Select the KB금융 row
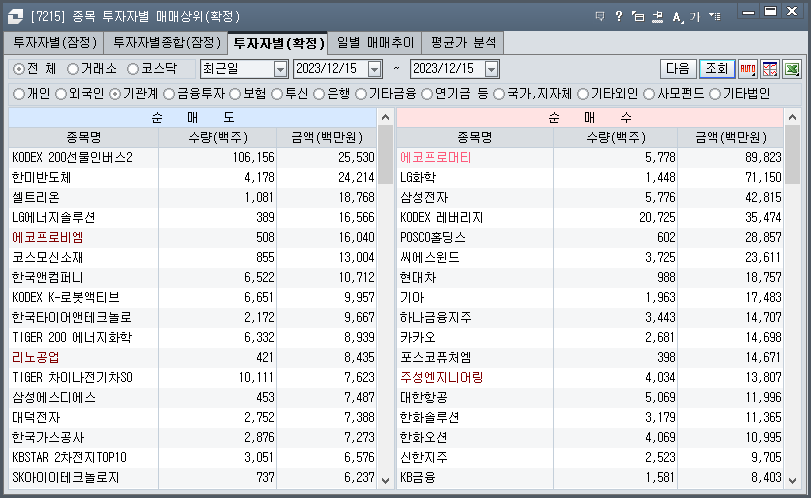This screenshot has width=811, height=498. pyautogui.click(x=590, y=478)
